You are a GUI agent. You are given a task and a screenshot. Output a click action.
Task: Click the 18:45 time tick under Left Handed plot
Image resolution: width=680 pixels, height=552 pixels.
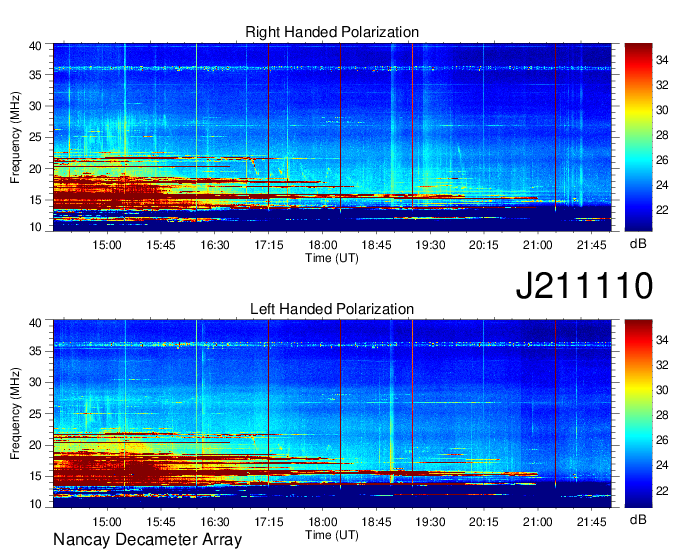[376, 522]
